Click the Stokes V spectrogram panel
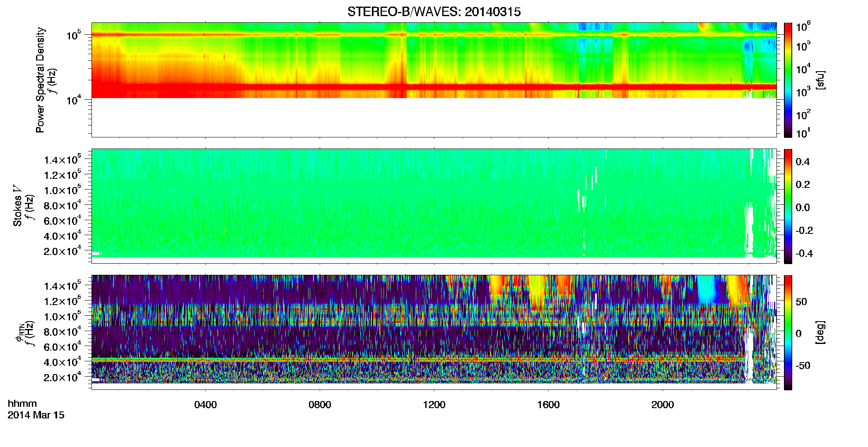 pos(434,206)
